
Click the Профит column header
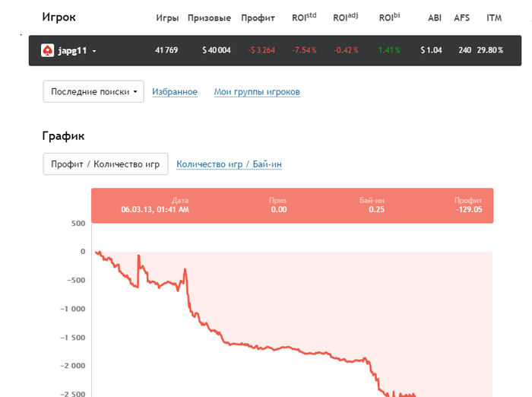point(258,17)
